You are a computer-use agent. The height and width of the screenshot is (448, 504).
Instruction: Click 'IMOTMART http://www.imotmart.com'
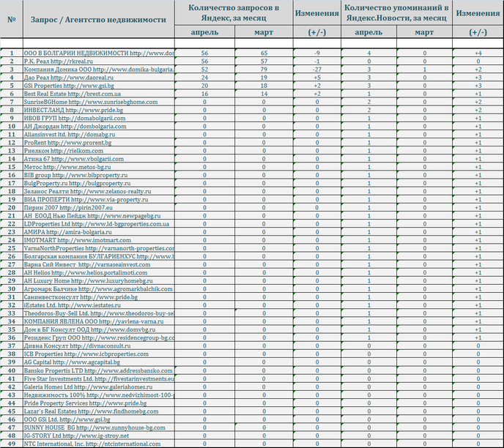99,240
